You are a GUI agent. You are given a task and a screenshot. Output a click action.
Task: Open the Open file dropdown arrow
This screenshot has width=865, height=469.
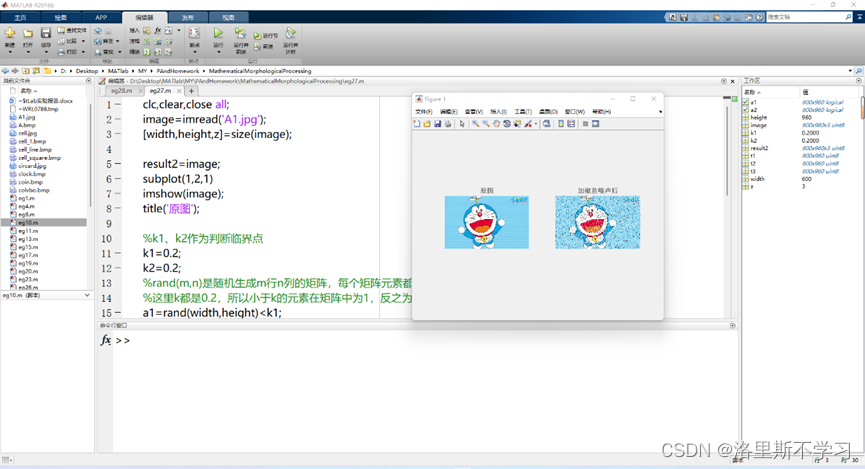(x=28, y=52)
